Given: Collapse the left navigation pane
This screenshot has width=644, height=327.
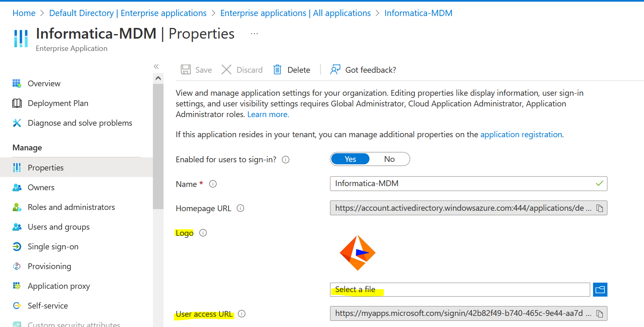Looking at the screenshot, I should pyautogui.click(x=156, y=66).
